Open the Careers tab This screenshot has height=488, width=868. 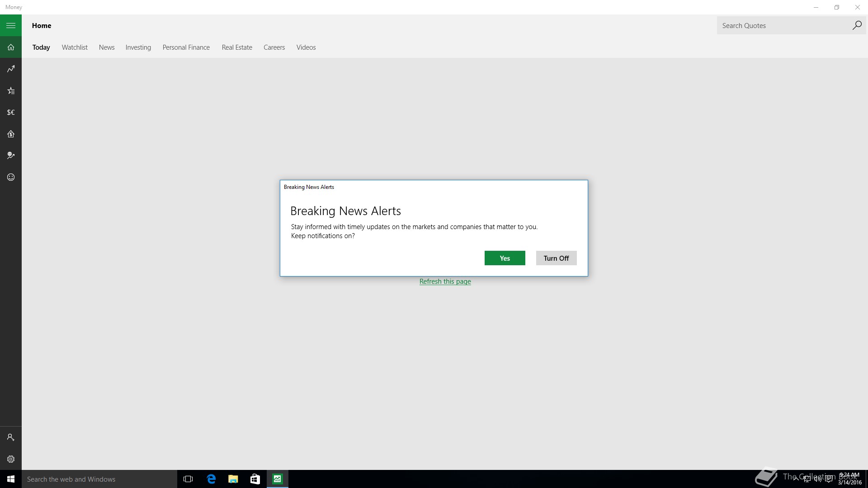click(274, 47)
